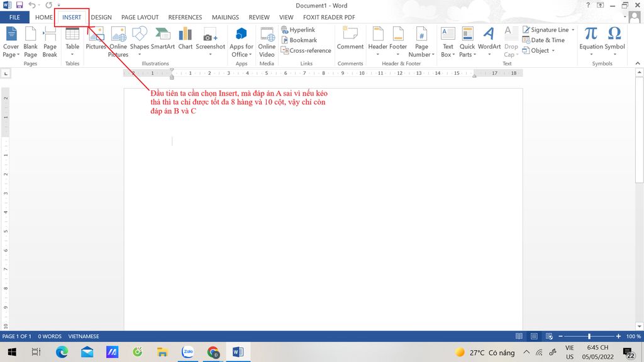This screenshot has height=362, width=644.
Task: Zoom out with the minus button
Action: click(x=560, y=336)
